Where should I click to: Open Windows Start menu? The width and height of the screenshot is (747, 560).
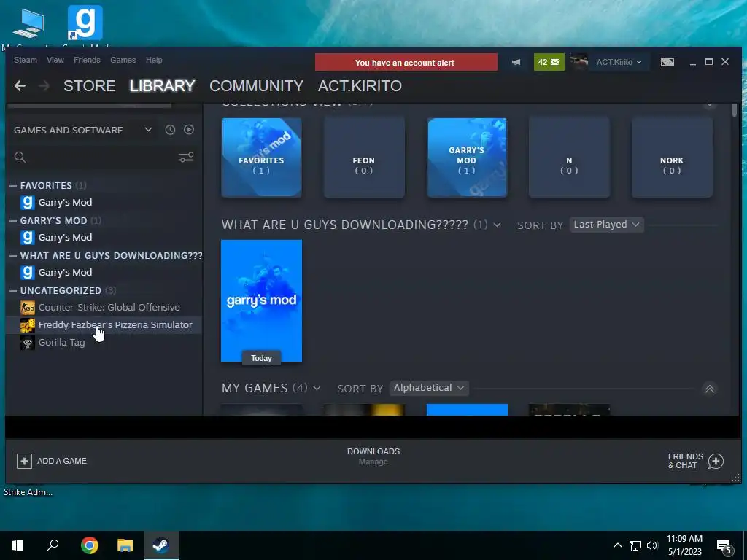(x=18, y=545)
